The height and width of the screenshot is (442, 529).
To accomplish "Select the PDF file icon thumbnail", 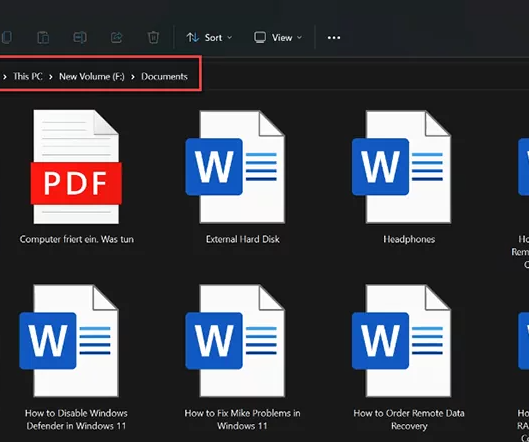I will 76,166.
